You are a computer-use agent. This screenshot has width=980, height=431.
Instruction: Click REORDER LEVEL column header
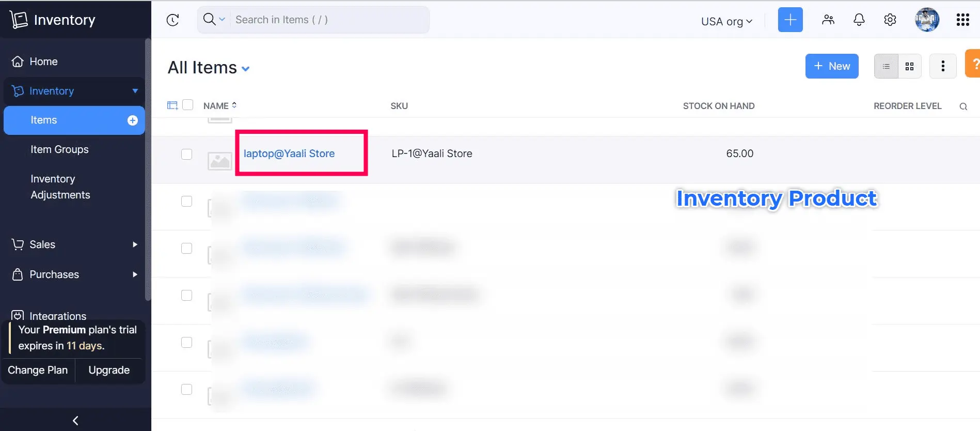pos(907,106)
